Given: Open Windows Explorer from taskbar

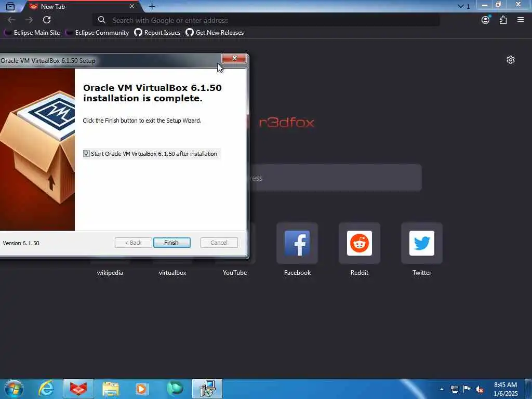Looking at the screenshot, I should tap(111, 389).
